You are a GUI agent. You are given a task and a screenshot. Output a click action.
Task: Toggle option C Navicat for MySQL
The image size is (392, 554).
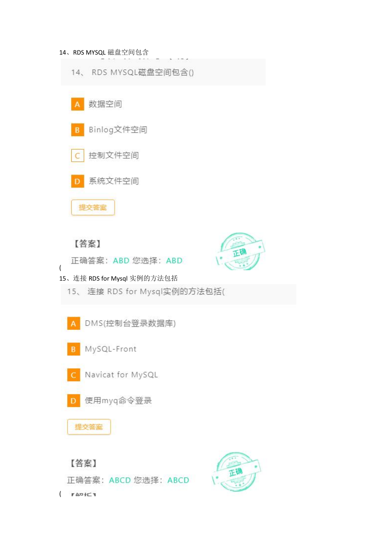[x=74, y=375]
